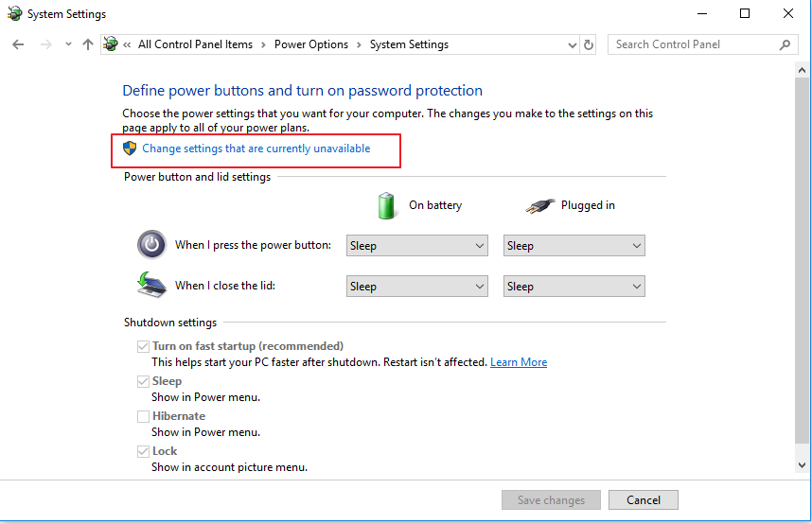Click the Refresh icon in address bar
812x524 pixels.
point(589,44)
